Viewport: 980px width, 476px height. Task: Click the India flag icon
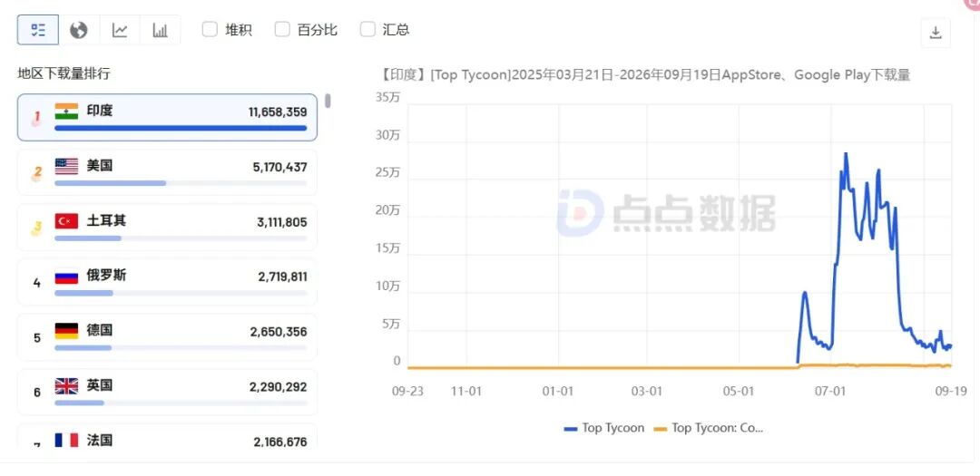(66, 112)
